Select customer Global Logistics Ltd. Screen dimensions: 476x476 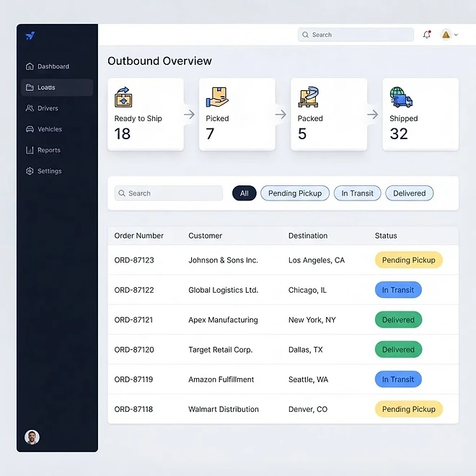[x=223, y=290]
